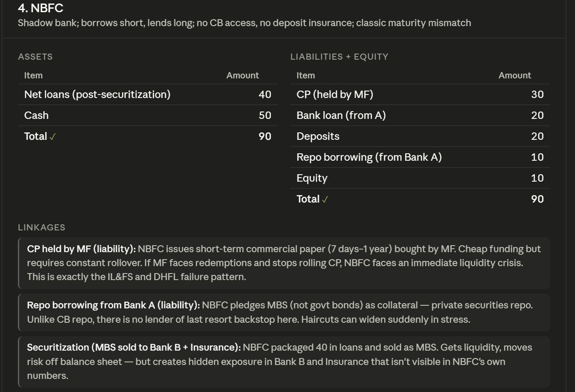Screen dimensions: 575x392
Task: Select the Deposits liability row
Action: 420,136
